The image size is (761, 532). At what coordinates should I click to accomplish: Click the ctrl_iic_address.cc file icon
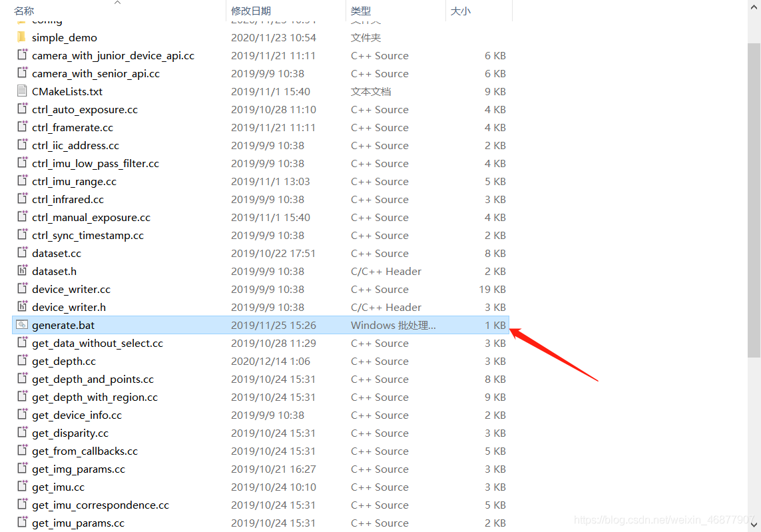(23, 144)
